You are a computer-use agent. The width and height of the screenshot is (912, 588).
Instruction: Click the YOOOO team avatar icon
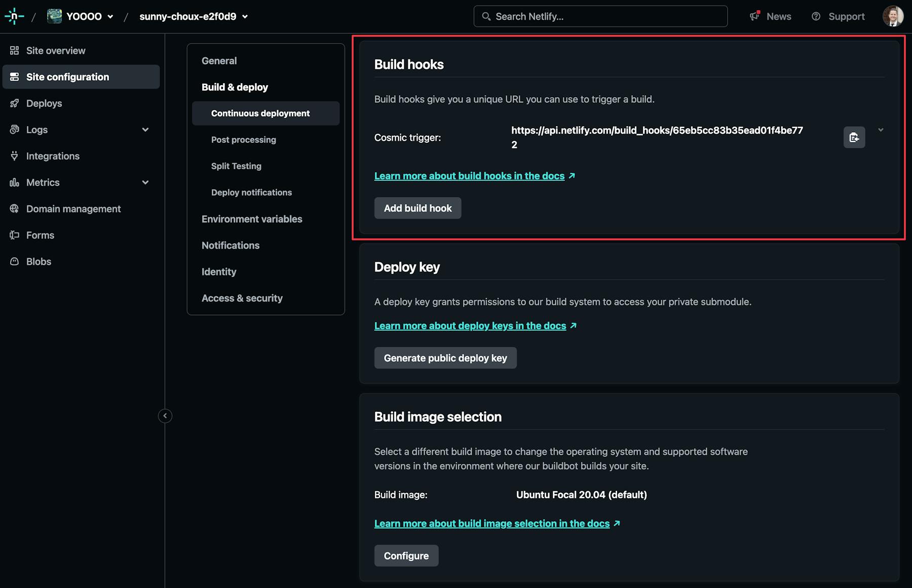tap(54, 16)
